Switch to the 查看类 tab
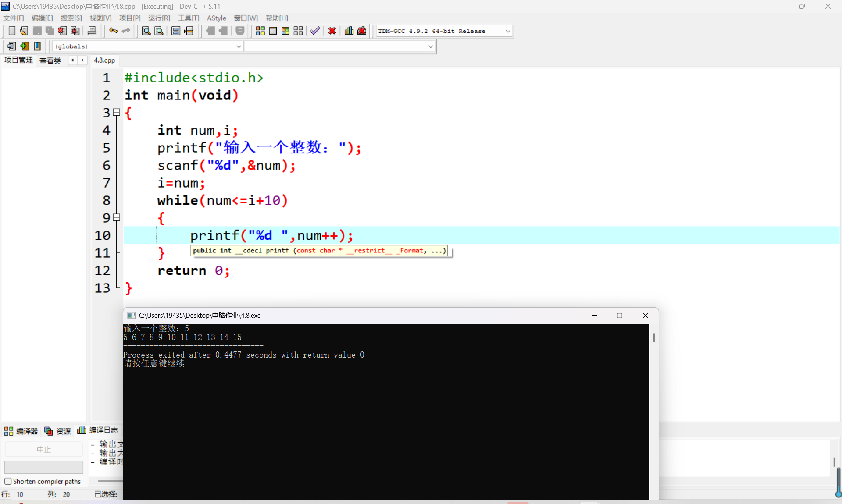Image resolution: width=842 pixels, height=504 pixels. [50, 60]
